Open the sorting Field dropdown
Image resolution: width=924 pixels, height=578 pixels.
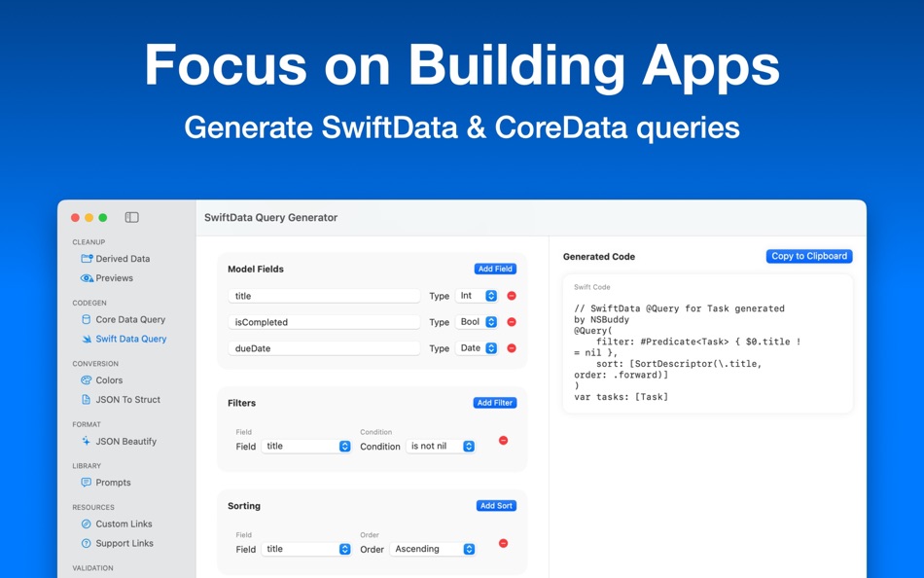306,549
